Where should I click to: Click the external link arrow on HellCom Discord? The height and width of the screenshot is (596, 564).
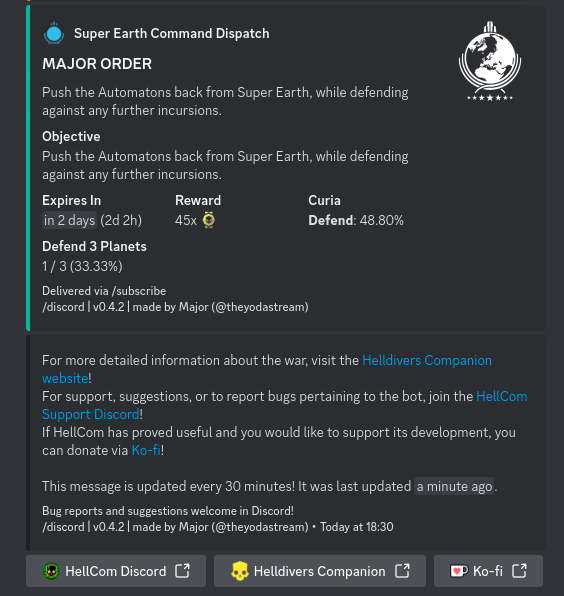coord(182,571)
